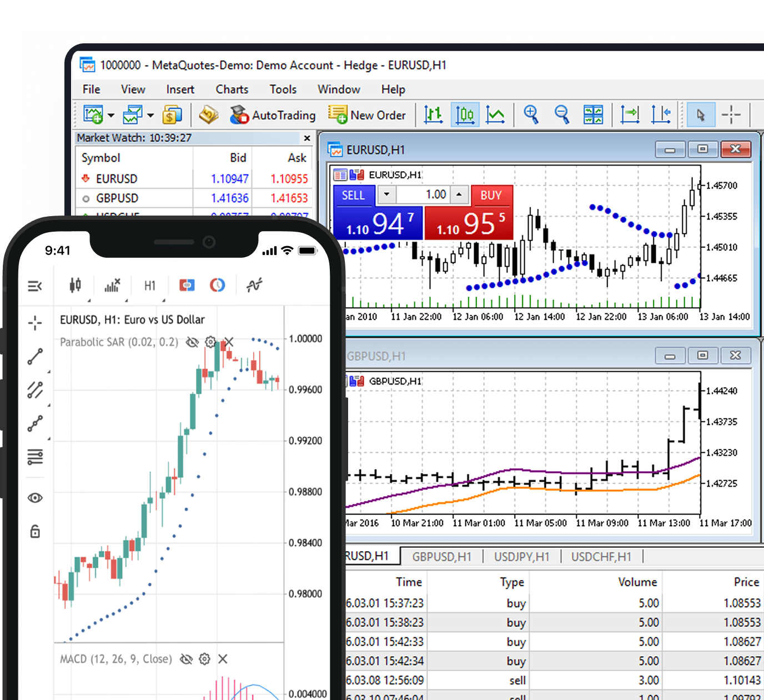Tile chart windows
Viewport: 764px width, 700px height.
pyautogui.click(x=593, y=115)
